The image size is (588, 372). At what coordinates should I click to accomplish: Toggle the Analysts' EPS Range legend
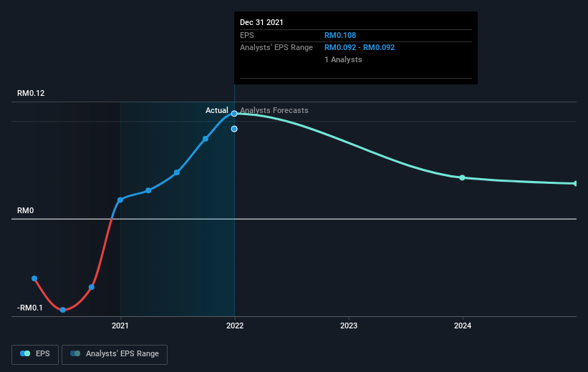coord(115,353)
